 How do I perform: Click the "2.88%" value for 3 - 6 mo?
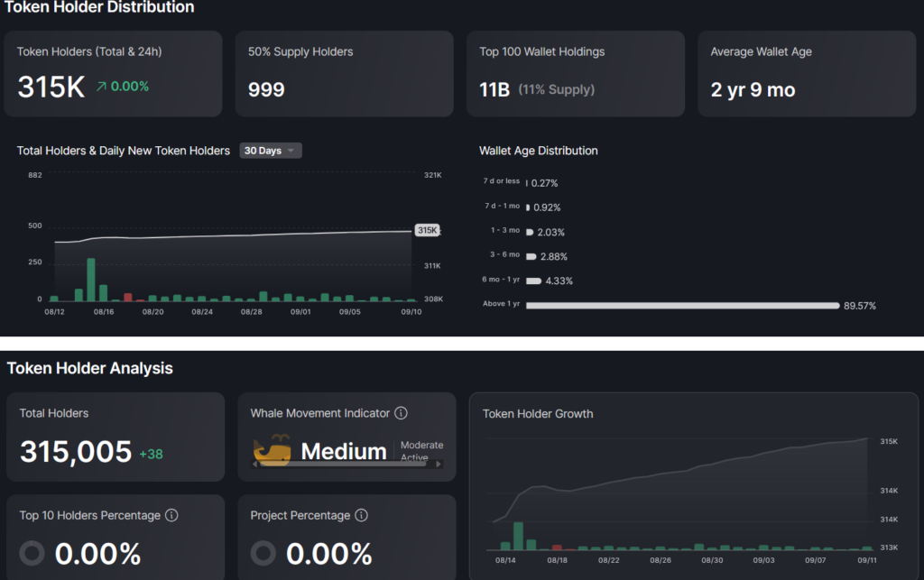click(554, 257)
